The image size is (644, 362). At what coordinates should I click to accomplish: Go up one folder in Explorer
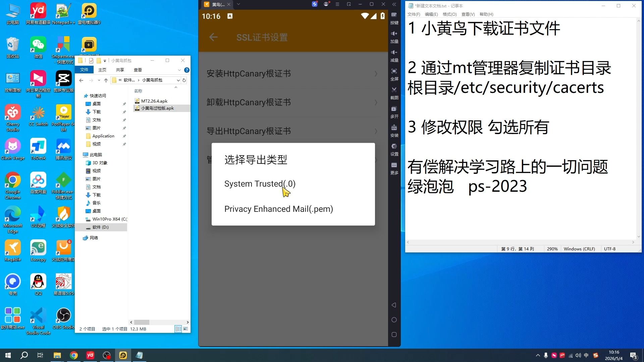coord(106,80)
